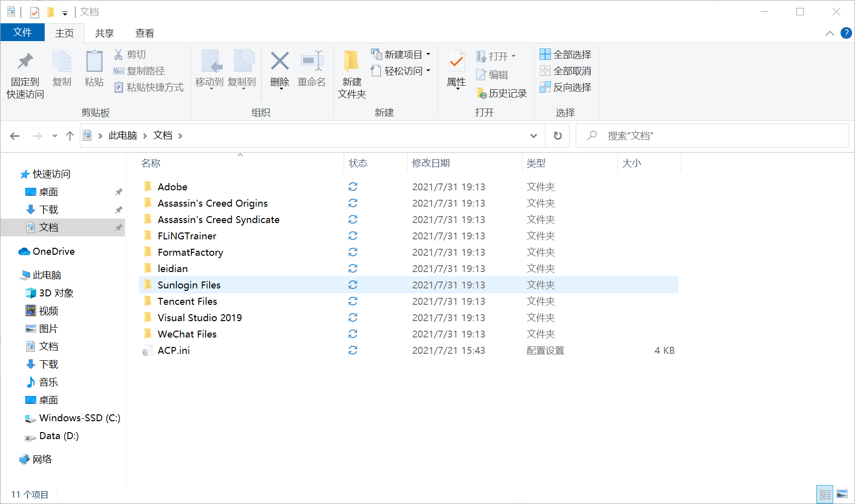Select the WeChat Files folder
The height and width of the screenshot is (504, 855).
(187, 334)
